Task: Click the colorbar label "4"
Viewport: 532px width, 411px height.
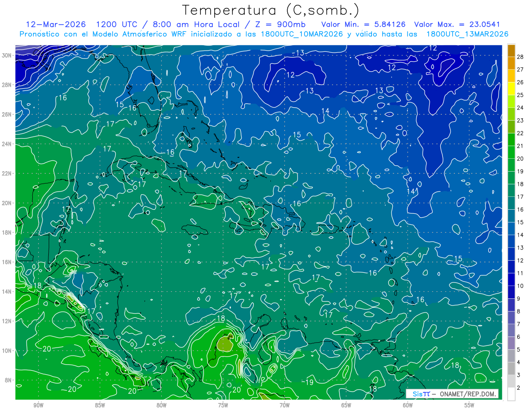Action: (x=519, y=362)
